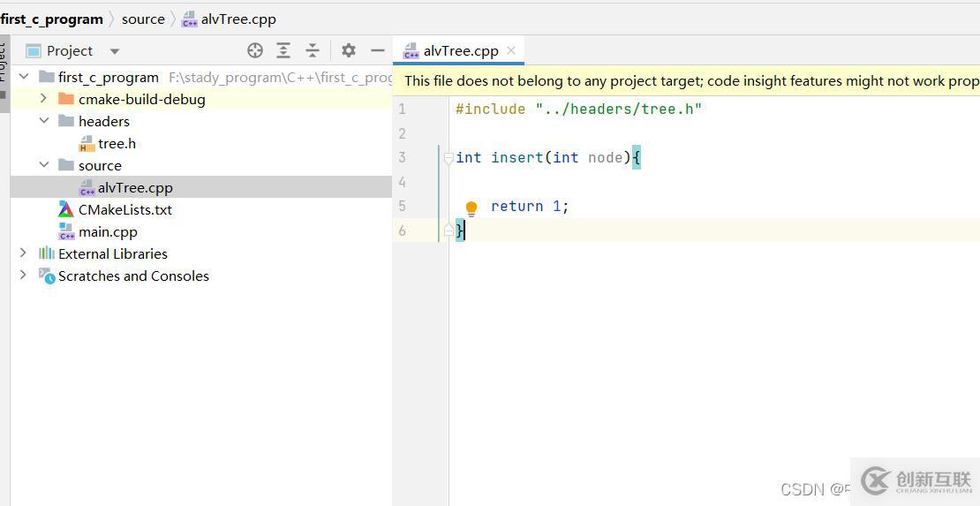Select tree.h file in project tree
Viewport: 980px width, 506px height.
click(117, 143)
